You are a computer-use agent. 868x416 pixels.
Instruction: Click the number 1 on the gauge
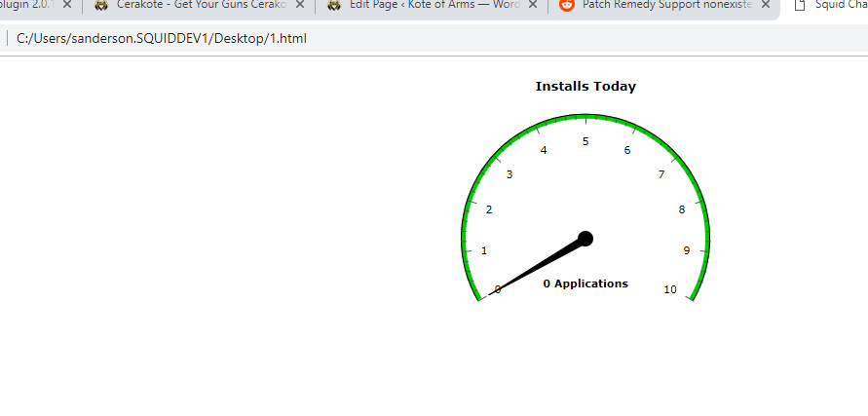[x=484, y=251]
